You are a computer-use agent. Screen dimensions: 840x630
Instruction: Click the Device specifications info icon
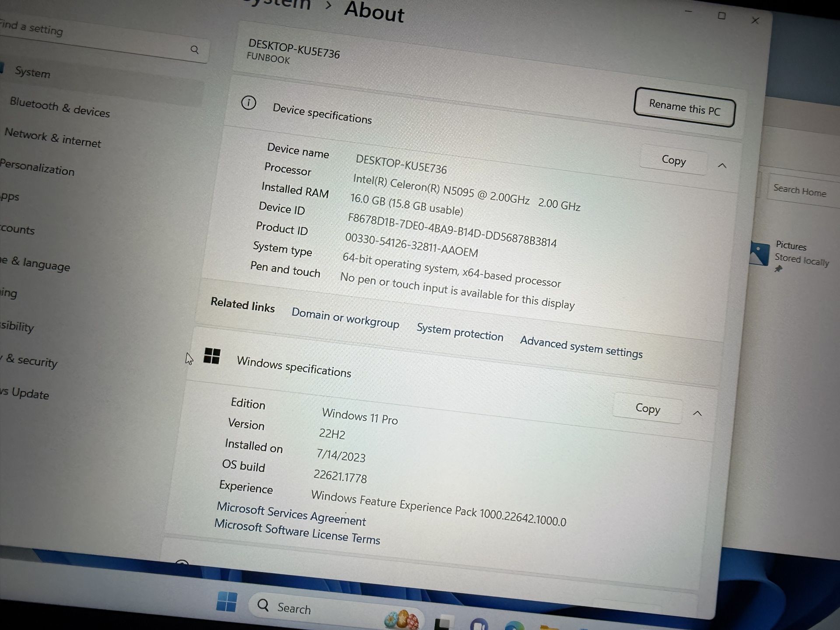(x=248, y=103)
